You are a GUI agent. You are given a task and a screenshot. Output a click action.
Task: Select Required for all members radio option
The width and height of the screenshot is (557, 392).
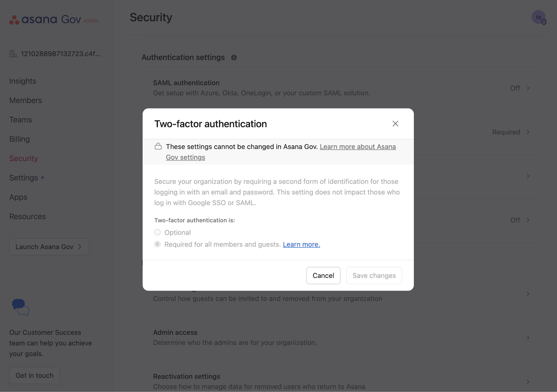[158, 245]
